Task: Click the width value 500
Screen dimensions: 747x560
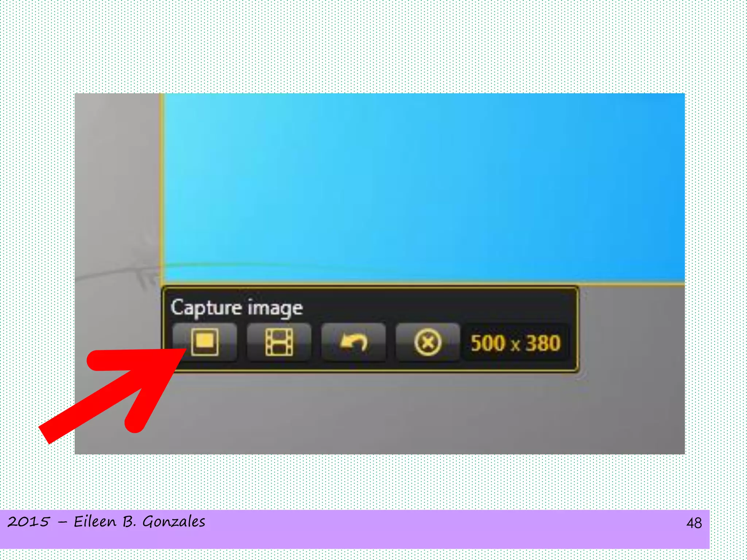Action: tap(488, 343)
